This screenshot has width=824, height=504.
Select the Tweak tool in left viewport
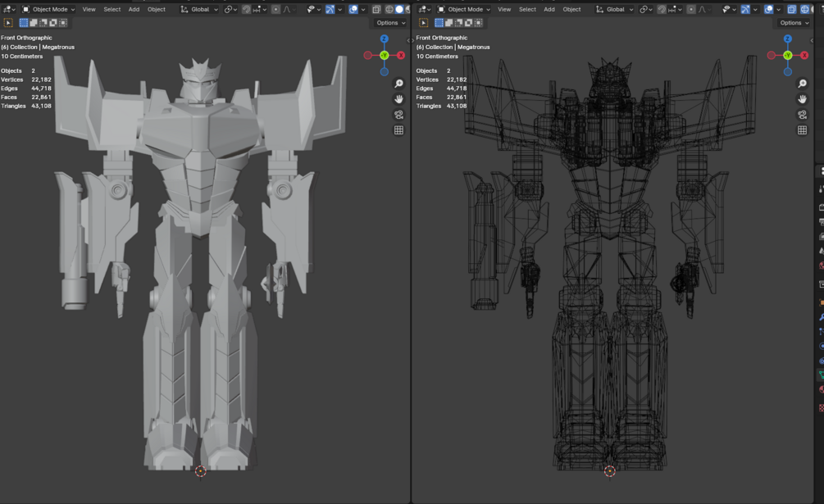point(8,23)
